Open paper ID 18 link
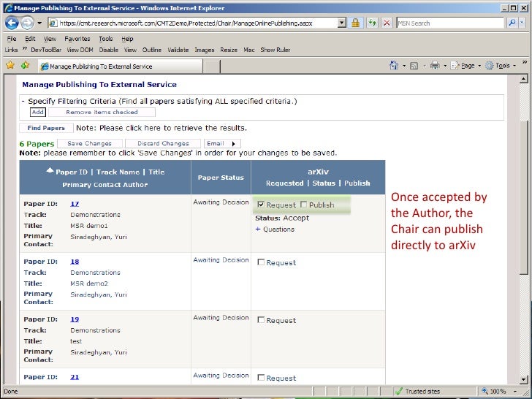 point(75,262)
